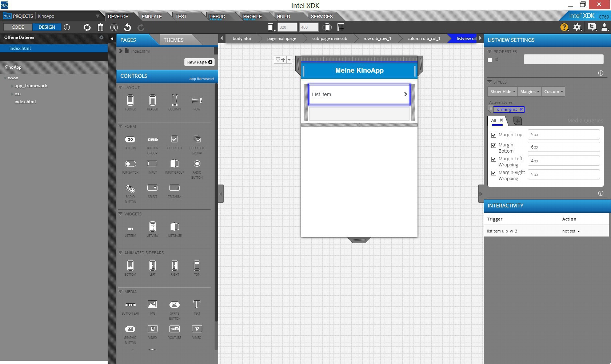Viewport: 611px width, 364px height.
Task: Toggle the Margin-Bottom checkbox
Action: pos(494,145)
